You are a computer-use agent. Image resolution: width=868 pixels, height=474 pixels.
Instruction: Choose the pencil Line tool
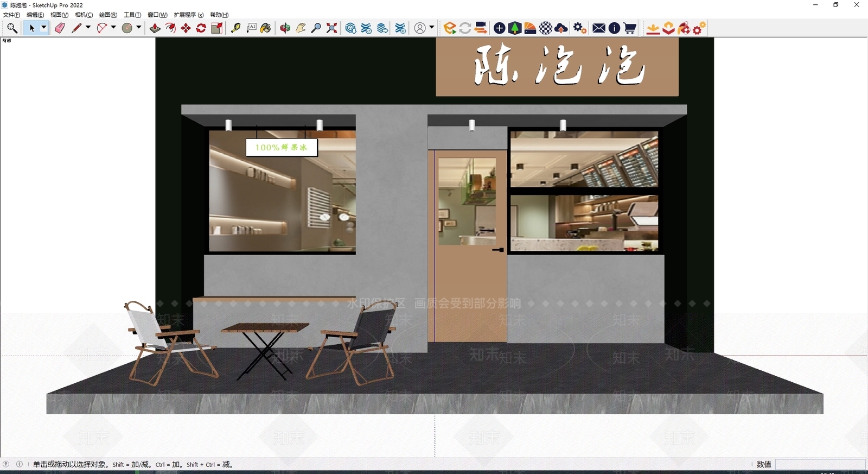point(76,28)
